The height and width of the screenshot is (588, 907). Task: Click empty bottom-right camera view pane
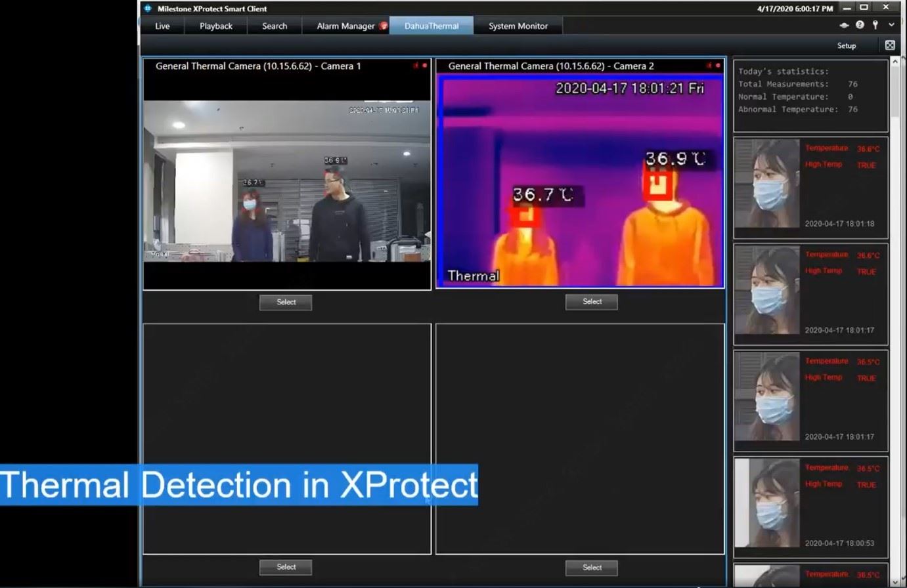(x=580, y=438)
